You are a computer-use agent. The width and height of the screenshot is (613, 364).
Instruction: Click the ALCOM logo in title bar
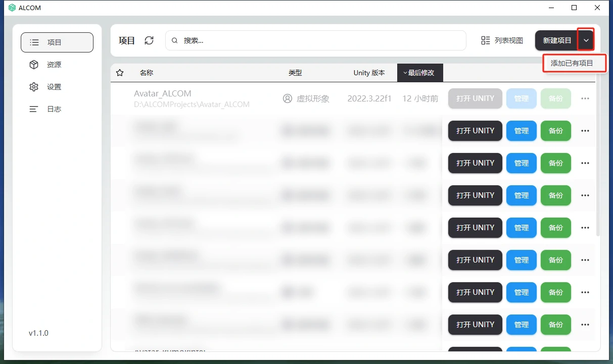[x=12, y=8]
